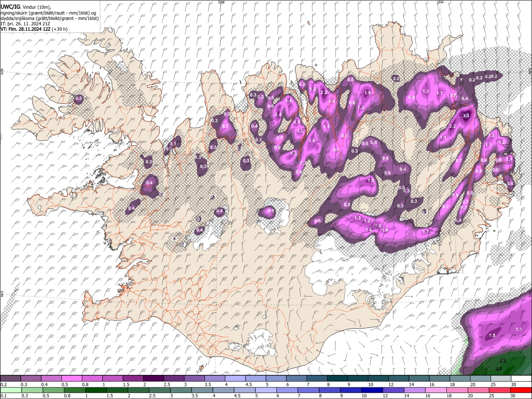This screenshot has height=399, width=532.
Task: Pick the 0.4 orchid snow legend swatch
Action: [x=51, y=379]
